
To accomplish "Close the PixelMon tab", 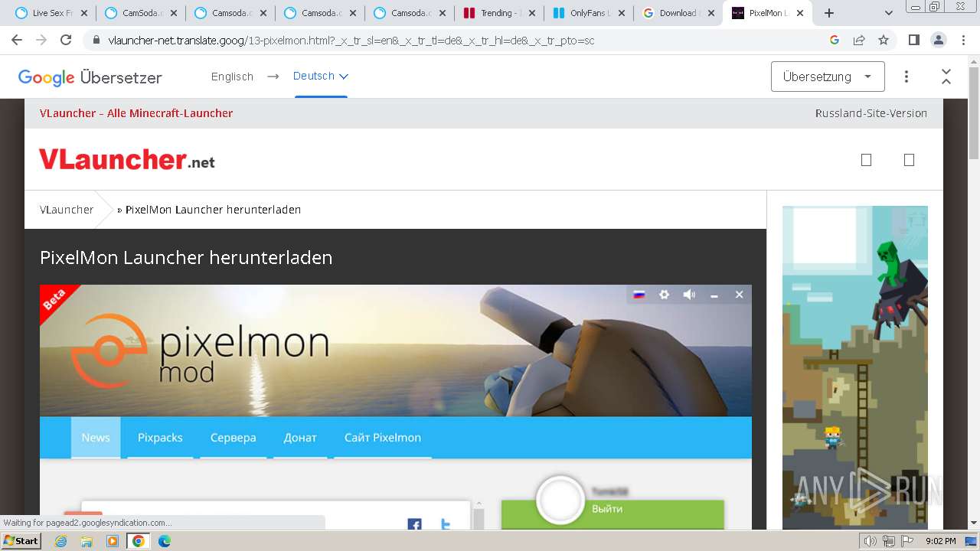I will click(801, 13).
